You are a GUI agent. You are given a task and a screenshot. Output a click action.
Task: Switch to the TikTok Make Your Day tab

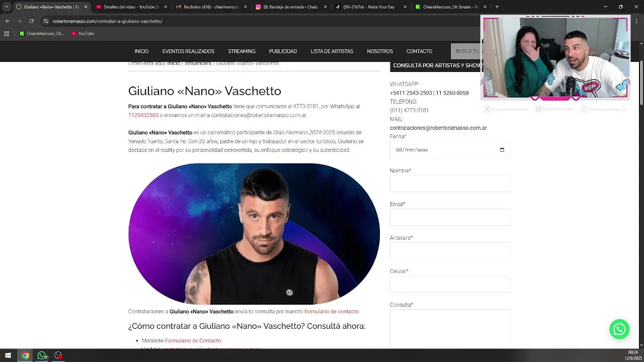pos(370,7)
